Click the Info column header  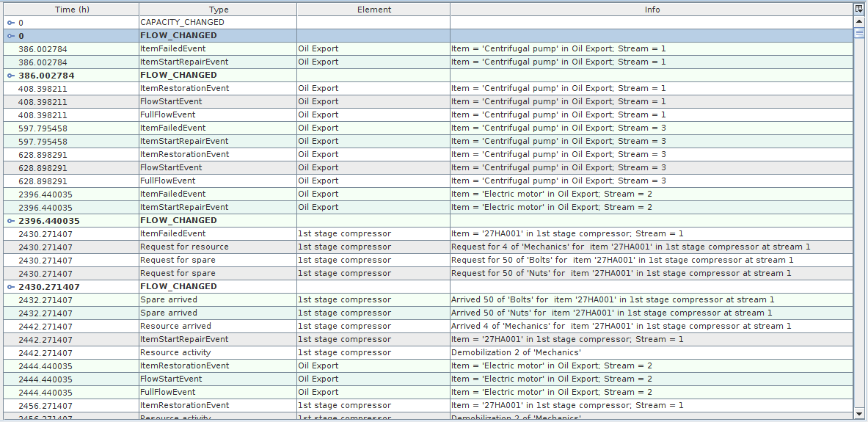pyautogui.click(x=652, y=10)
